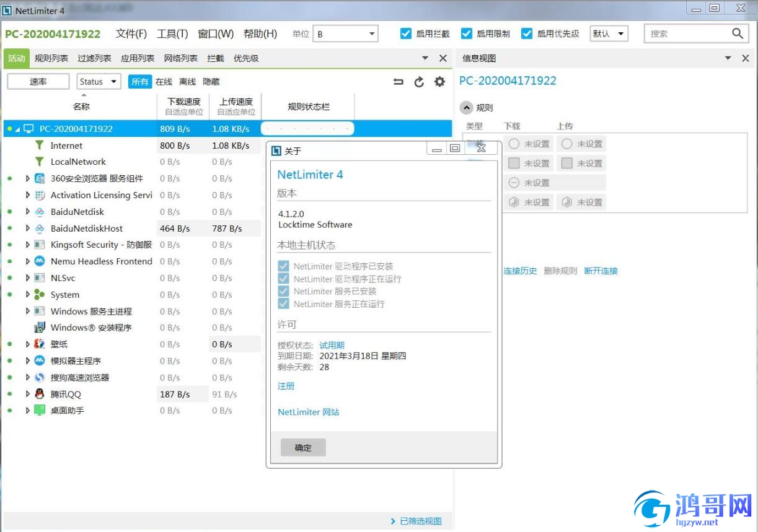Select the download 未设置 radio button in rules

[514, 144]
